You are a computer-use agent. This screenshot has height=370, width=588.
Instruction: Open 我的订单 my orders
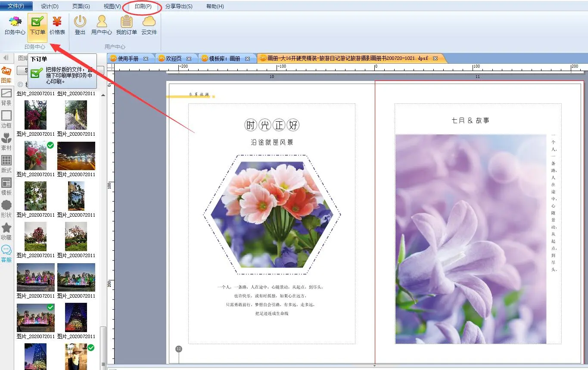tap(126, 25)
